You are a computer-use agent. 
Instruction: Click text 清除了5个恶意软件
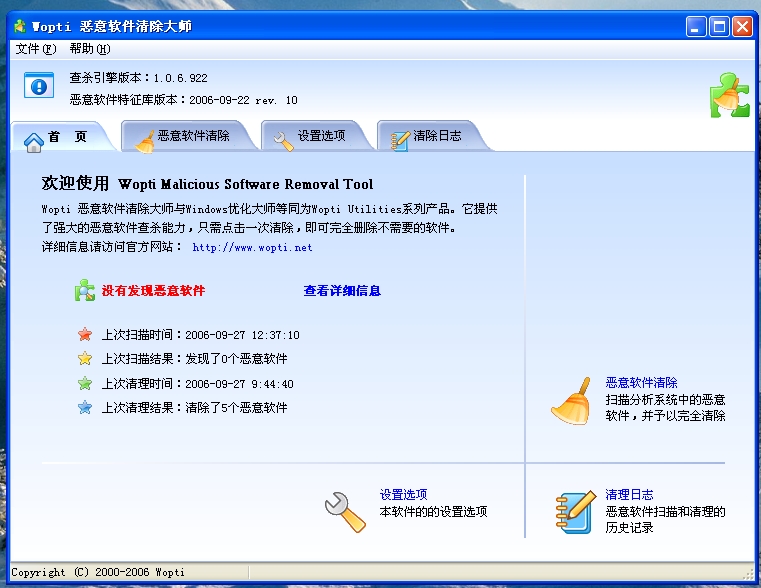point(236,408)
